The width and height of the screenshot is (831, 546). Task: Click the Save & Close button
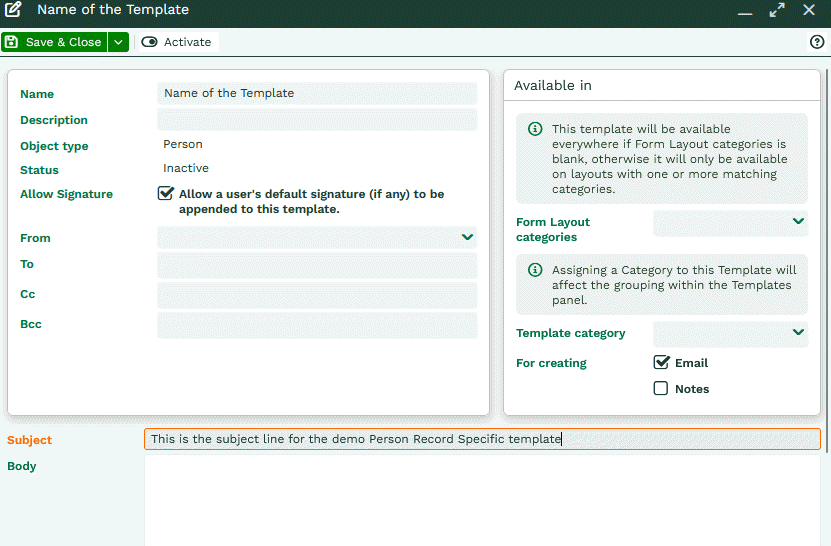[54, 42]
